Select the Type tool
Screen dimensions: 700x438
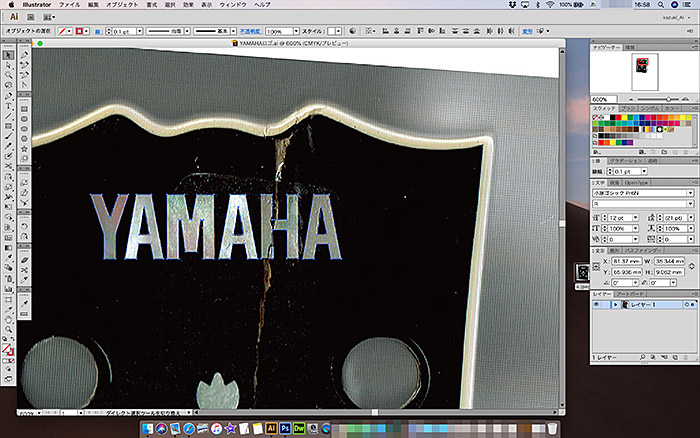(8, 106)
